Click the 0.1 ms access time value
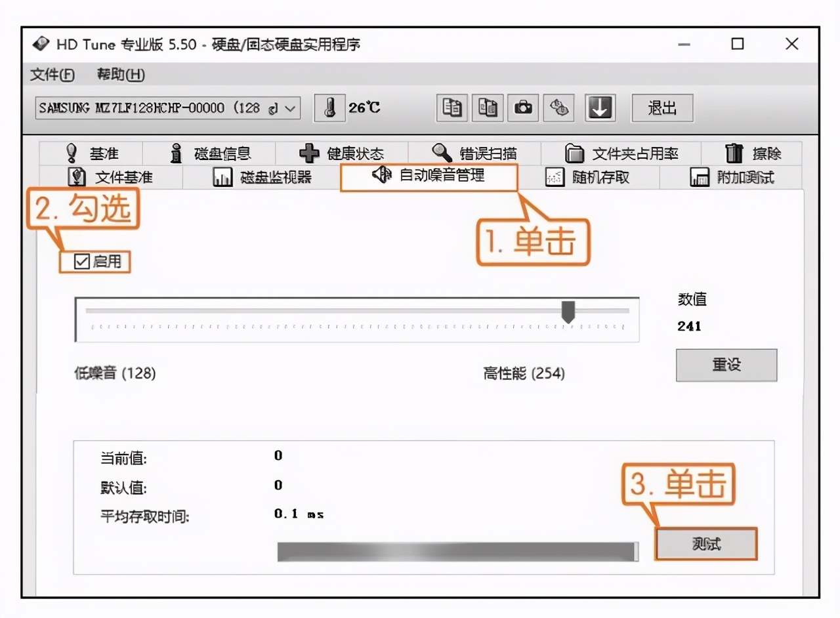 (299, 514)
